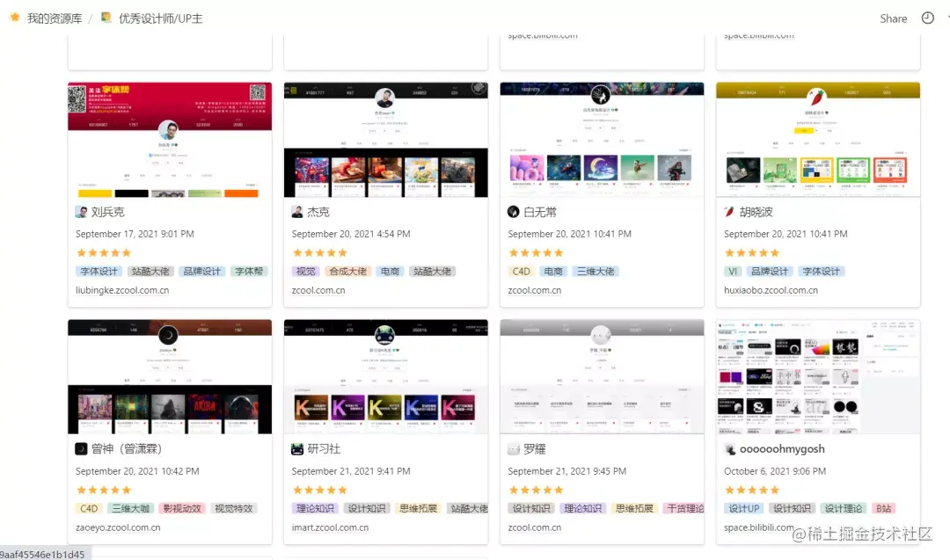Open 刘兵克 card cover thumbnail
This screenshot has height=560, width=950.
[x=170, y=140]
